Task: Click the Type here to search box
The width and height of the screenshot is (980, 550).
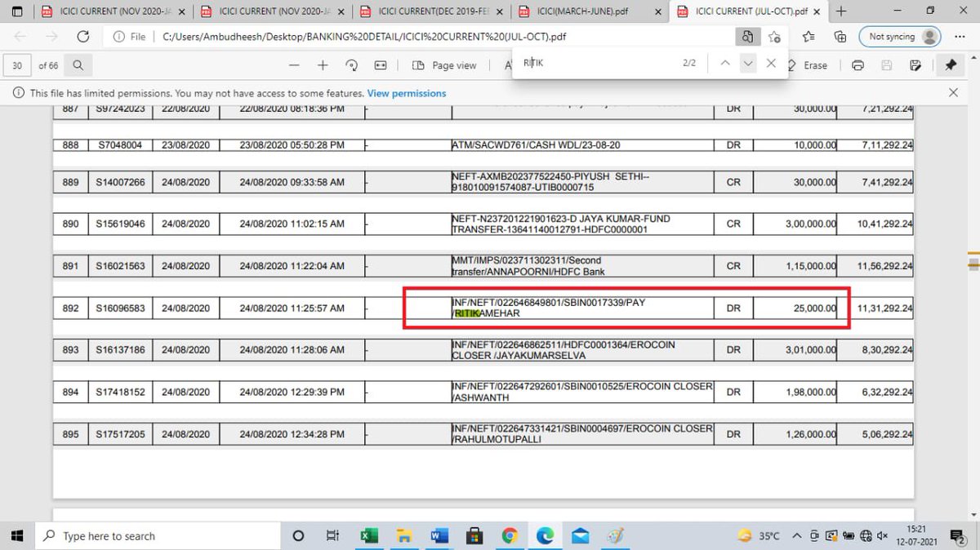Action: [x=157, y=535]
